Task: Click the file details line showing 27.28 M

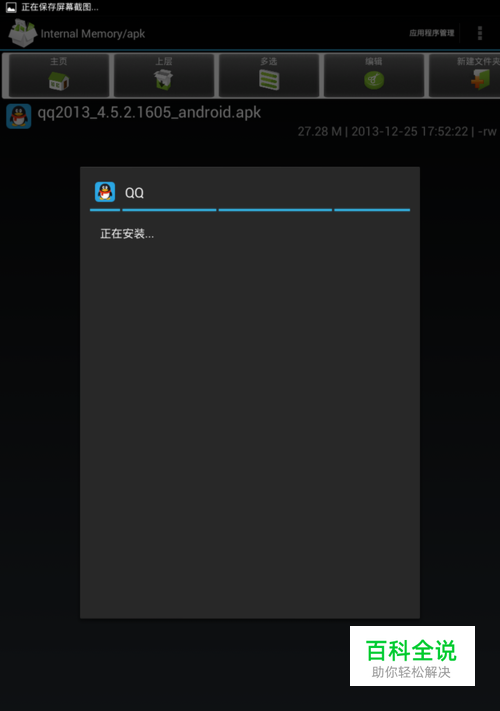Action: pyautogui.click(x=397, y=131)
